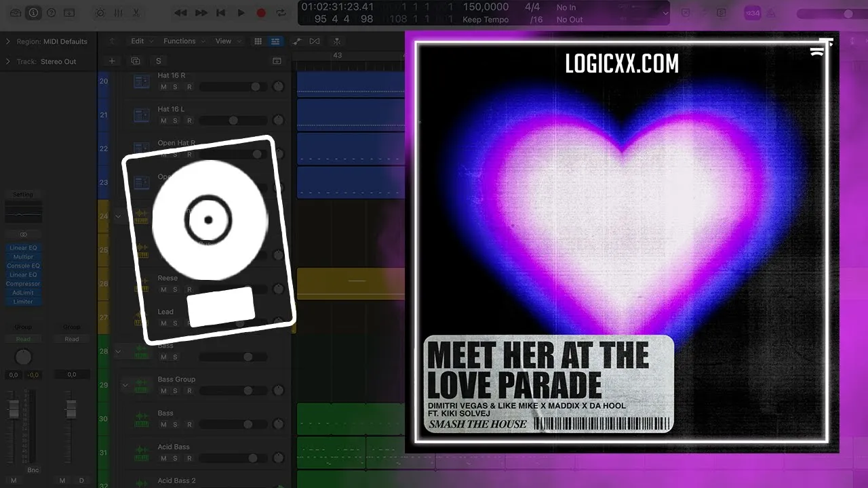Click the track header download-arrow icon
This screenshot has height=488, width=868.
click(277, 61)
